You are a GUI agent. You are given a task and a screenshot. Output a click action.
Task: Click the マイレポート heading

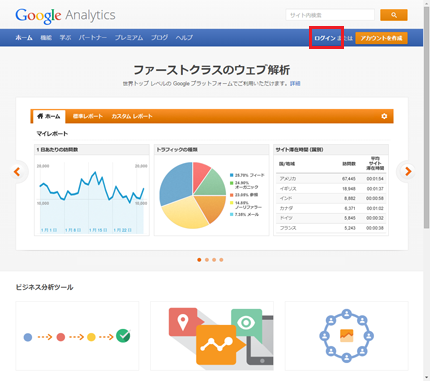pos(52,134)
